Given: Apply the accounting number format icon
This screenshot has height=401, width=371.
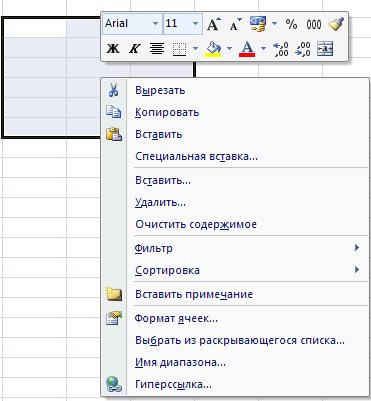Looking at the screenshot, I should [258, 24].
